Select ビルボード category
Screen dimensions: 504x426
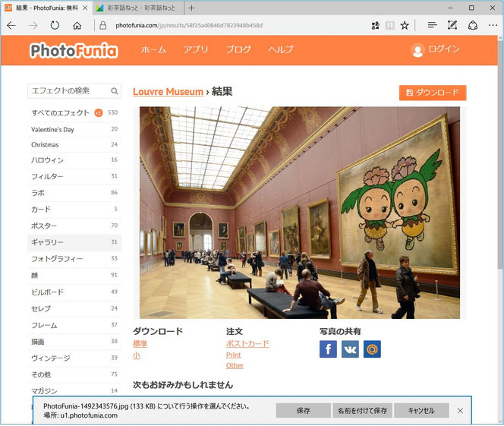click(74, 292)
